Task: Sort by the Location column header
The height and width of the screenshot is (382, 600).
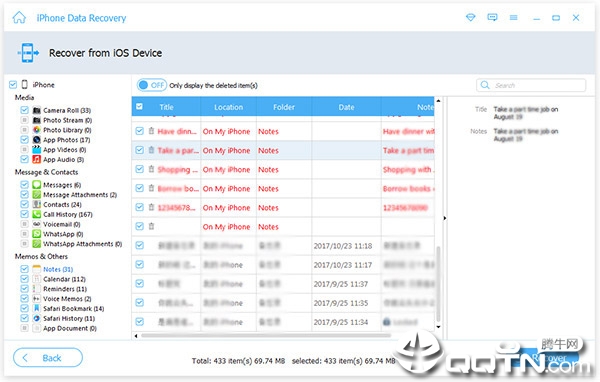Action: pyautogui.click(x=228, y=107)
